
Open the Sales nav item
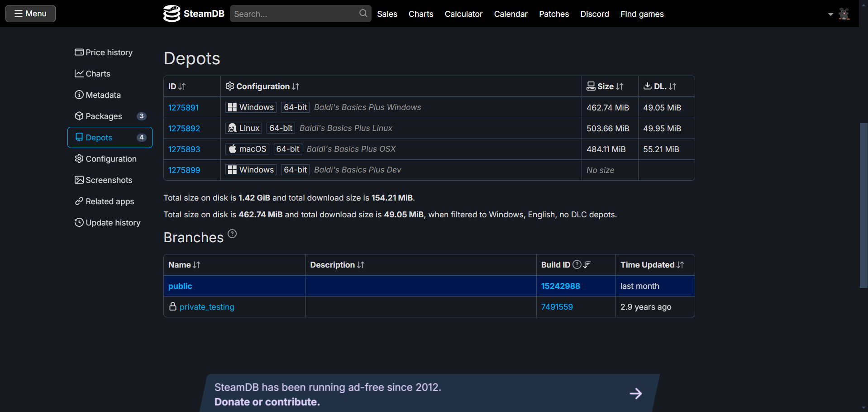click(x=387, y=14)
